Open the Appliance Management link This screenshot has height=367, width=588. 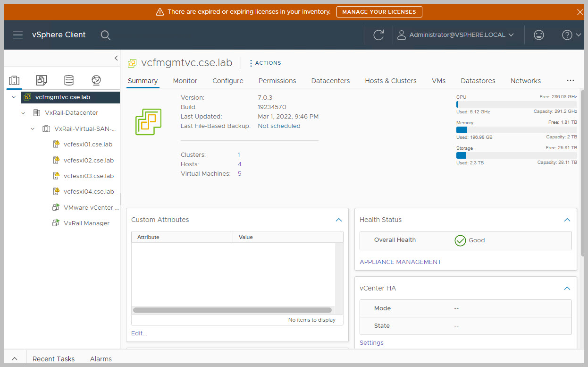pos(400,262)
